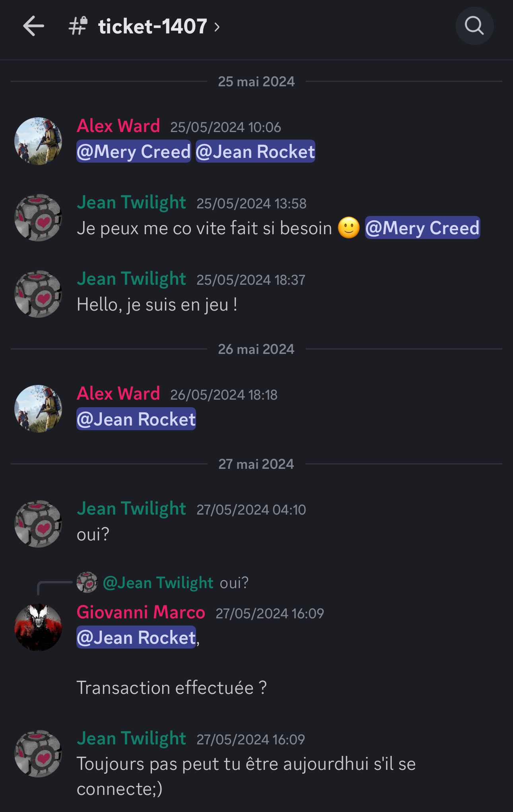Image resolution: width=513 pixels, height=812 pixels.
Task: Tap the Alex Ward username at 18:18
Action: [118, 393]
